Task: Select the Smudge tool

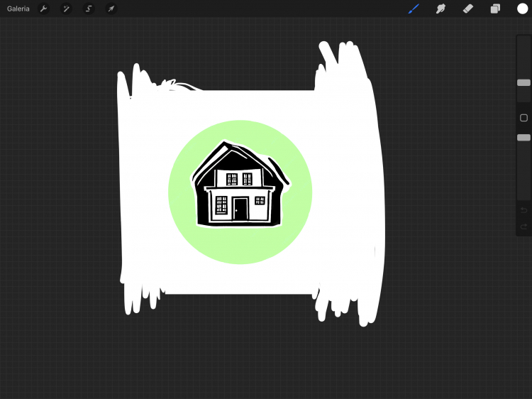Action: (440, 9)
